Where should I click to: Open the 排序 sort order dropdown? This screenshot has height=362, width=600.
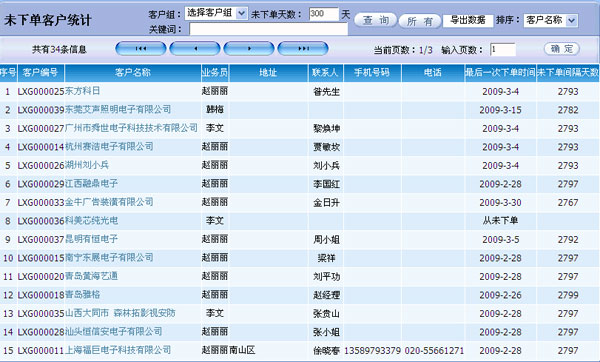coord(551,20)
